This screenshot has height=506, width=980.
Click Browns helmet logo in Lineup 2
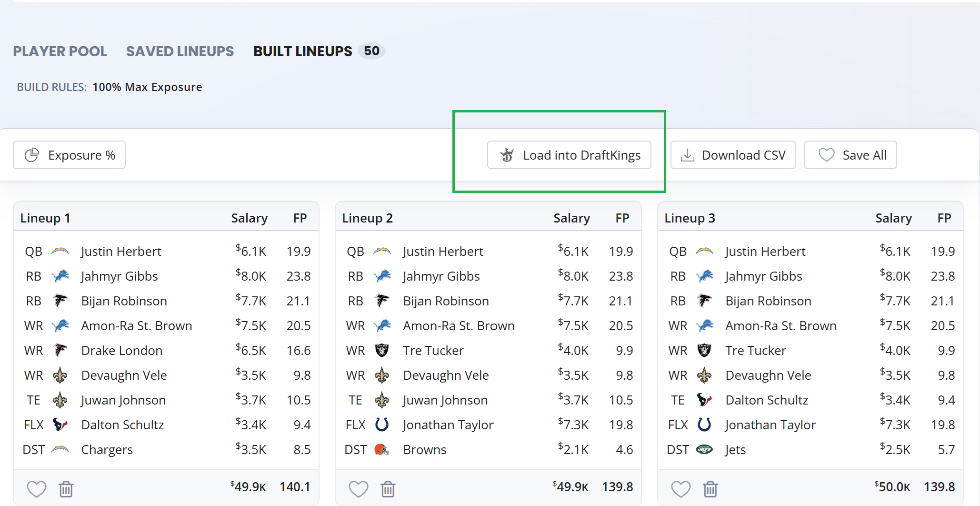[x=382, y=449]
